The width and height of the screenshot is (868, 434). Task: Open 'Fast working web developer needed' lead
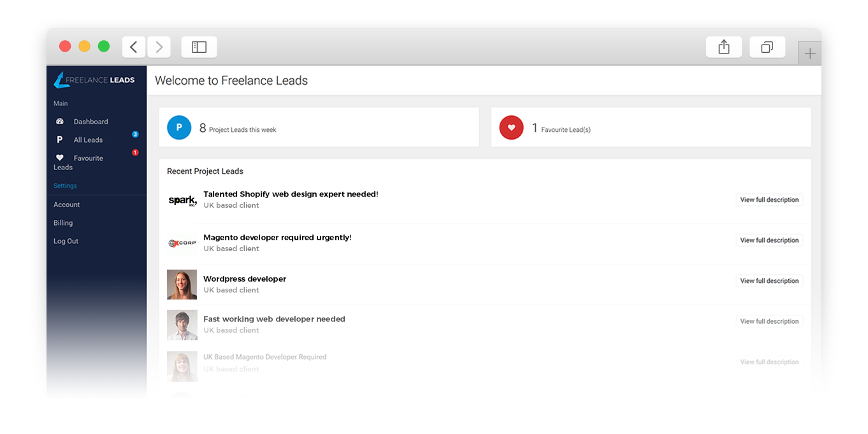274,319
